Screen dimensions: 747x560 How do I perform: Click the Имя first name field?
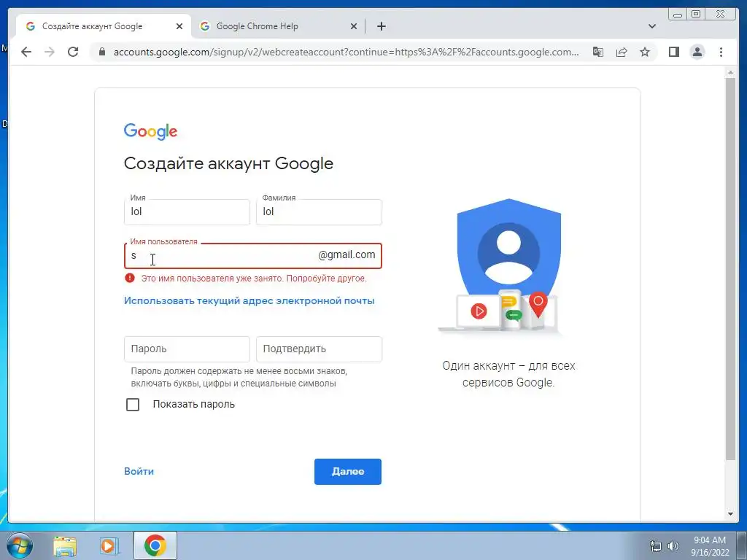coord(187,212)
